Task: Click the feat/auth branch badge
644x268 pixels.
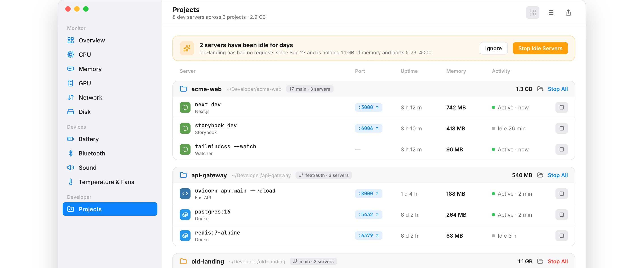Action: point(324,175)
